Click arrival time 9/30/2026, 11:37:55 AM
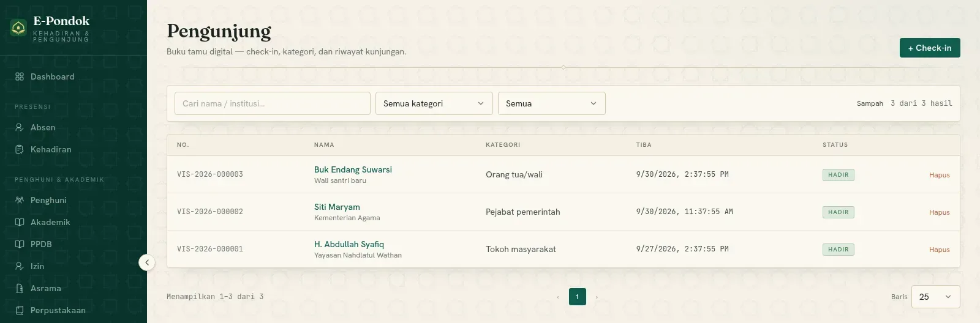Screen dimensions: 980x323 pyautogui.click(x=685, y=212)
